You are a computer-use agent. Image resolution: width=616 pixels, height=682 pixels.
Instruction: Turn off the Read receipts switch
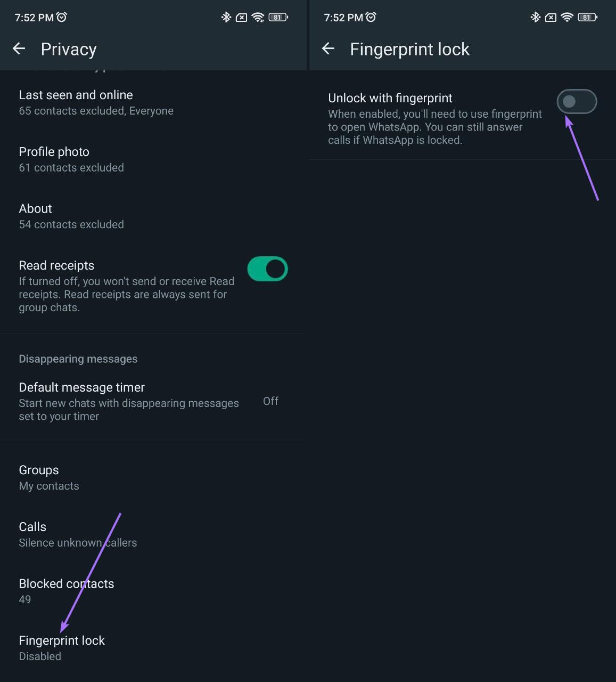tap(267, 269)
